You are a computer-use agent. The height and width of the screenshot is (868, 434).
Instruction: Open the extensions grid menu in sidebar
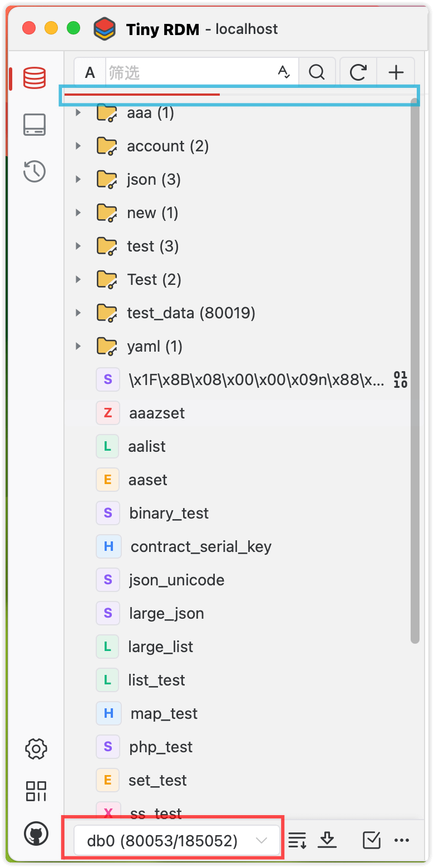[36, 791]
